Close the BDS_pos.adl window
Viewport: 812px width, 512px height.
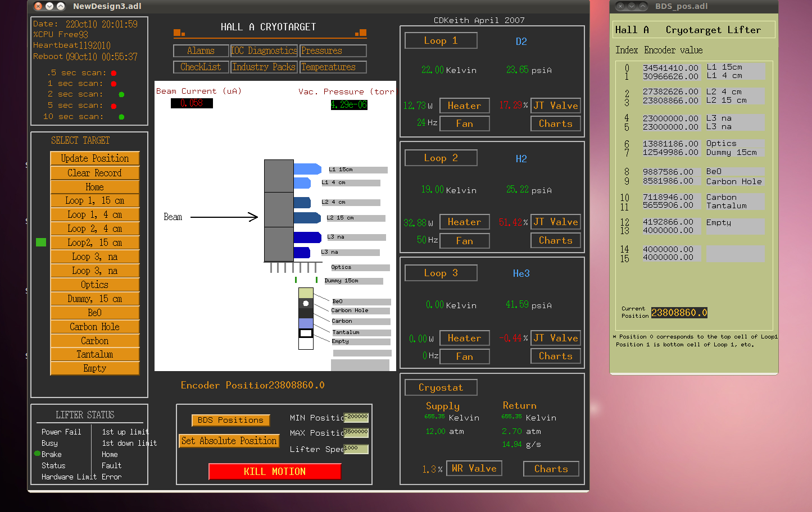(620, 6)
